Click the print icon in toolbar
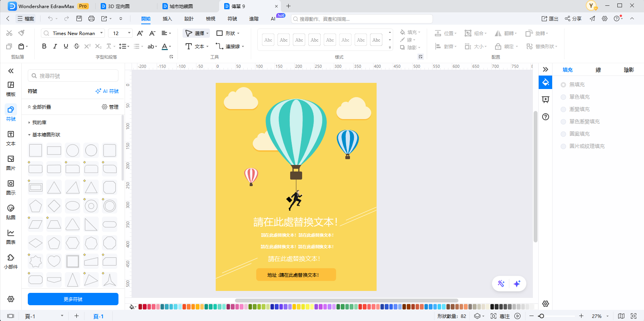Viewport: 644px width, 321px height. (x=91, y=18)
